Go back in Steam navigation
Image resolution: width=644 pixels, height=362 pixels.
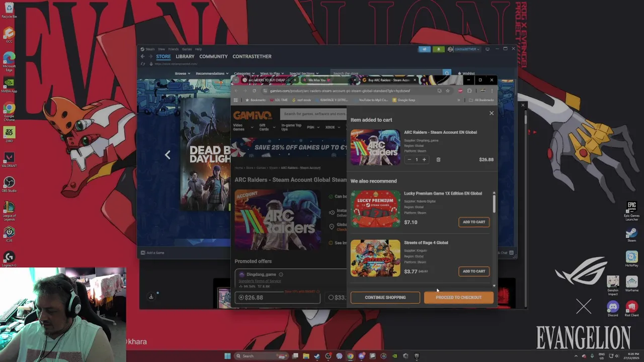tap(142, 56)
